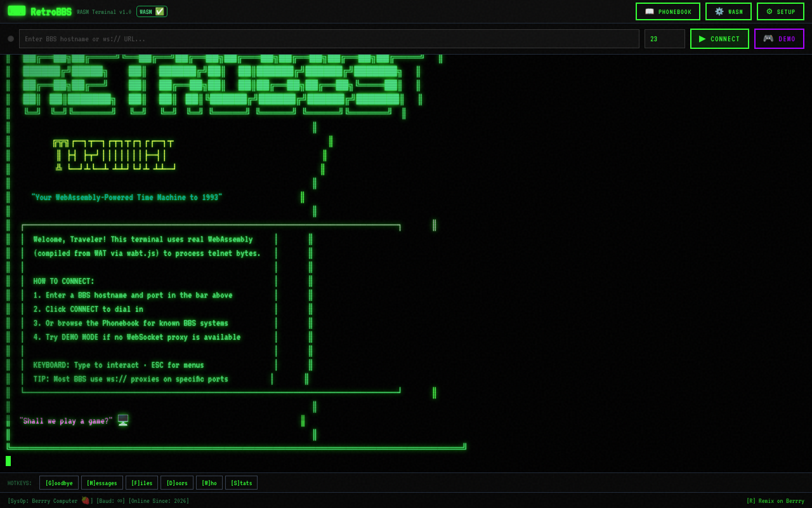Select the [W]ho hotkey
The width and height of the screenshot is (812, 508).
pos(209,483)
